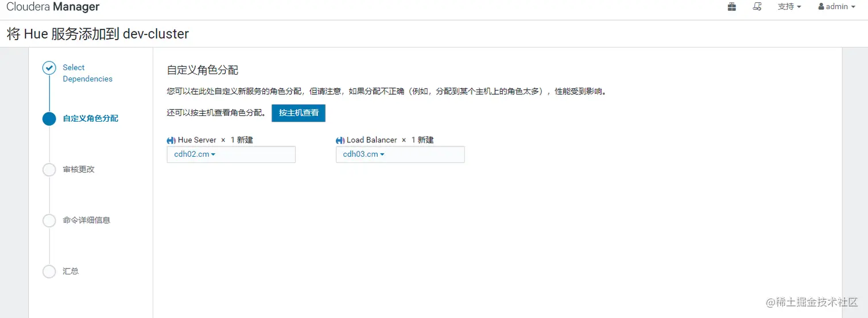This screenshot has height=318, width=868.
Task: Click the 将 Hue 服务添加到 dev-cluster title
Action: [x=98, y=34]
